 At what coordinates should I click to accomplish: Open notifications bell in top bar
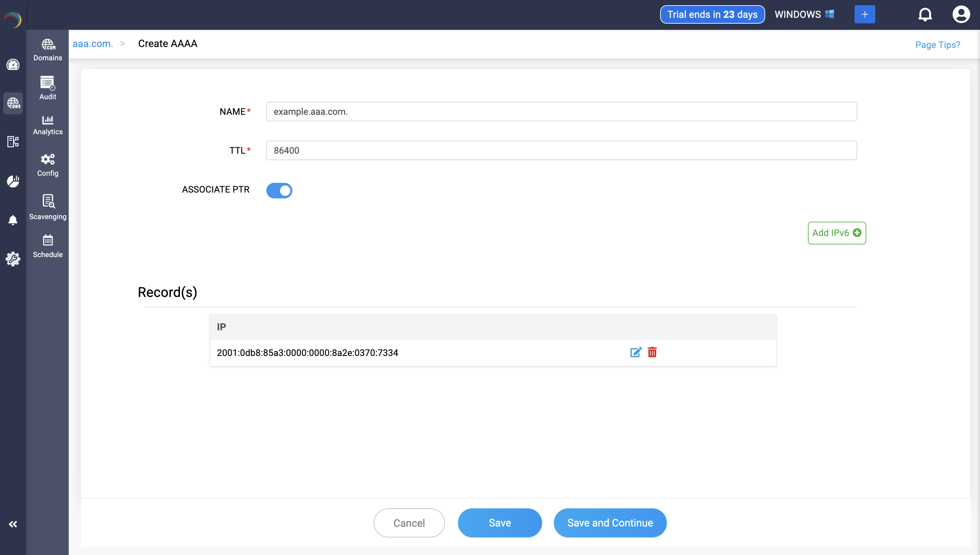pyautogui.click(x=925, y=15)
